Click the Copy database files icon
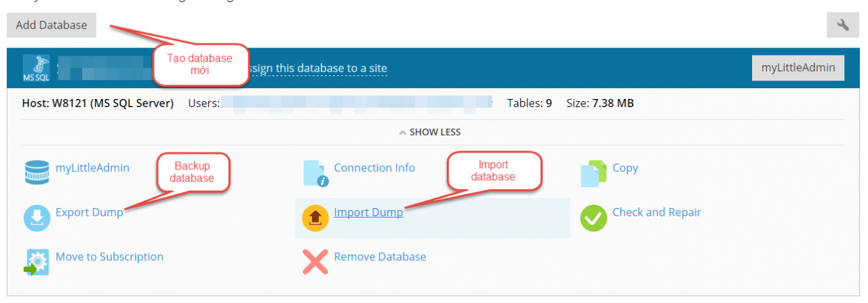 (x=593, y=173)
